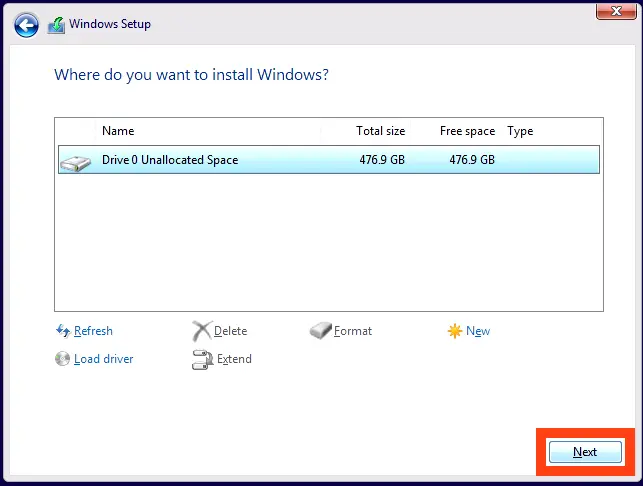The image size is (643, 486).
Task: Click the Delete link text
Action: tap(230, 331)
